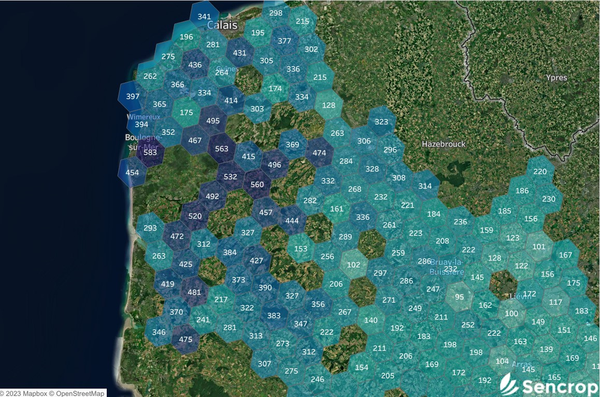Click the hex cell labeled 532
This screenshot has height=397, width=600.
(x=230, y=177)
